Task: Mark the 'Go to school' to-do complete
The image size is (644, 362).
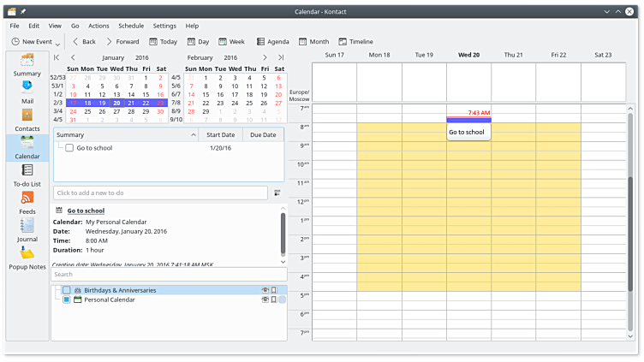Action: pos(69,148)
